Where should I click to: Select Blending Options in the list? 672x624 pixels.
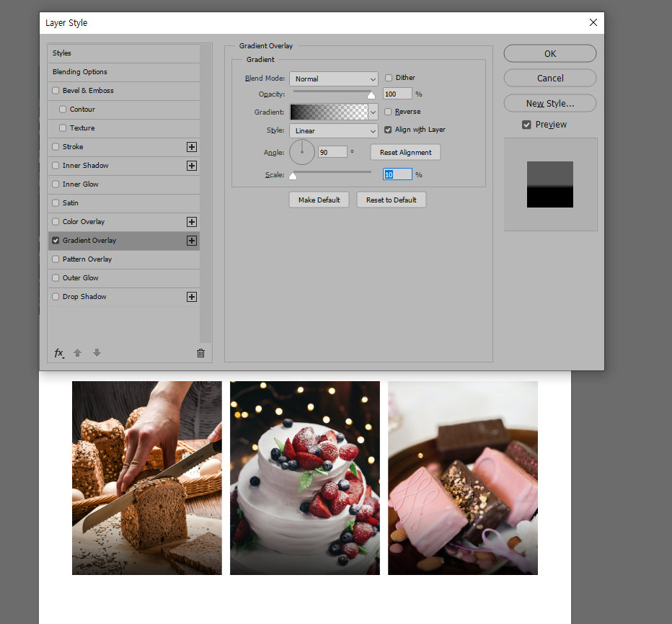tap(124, 72)
